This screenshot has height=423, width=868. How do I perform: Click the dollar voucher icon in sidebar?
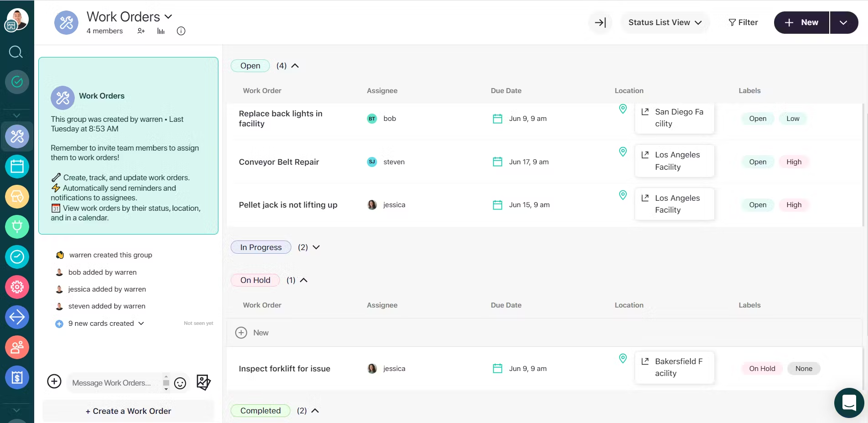click(x=16, y=377)
